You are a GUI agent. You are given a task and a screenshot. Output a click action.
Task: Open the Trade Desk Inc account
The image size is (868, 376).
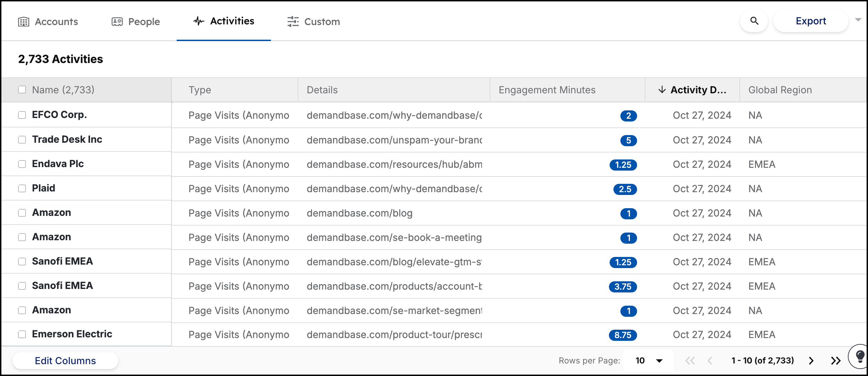point(67,140)
